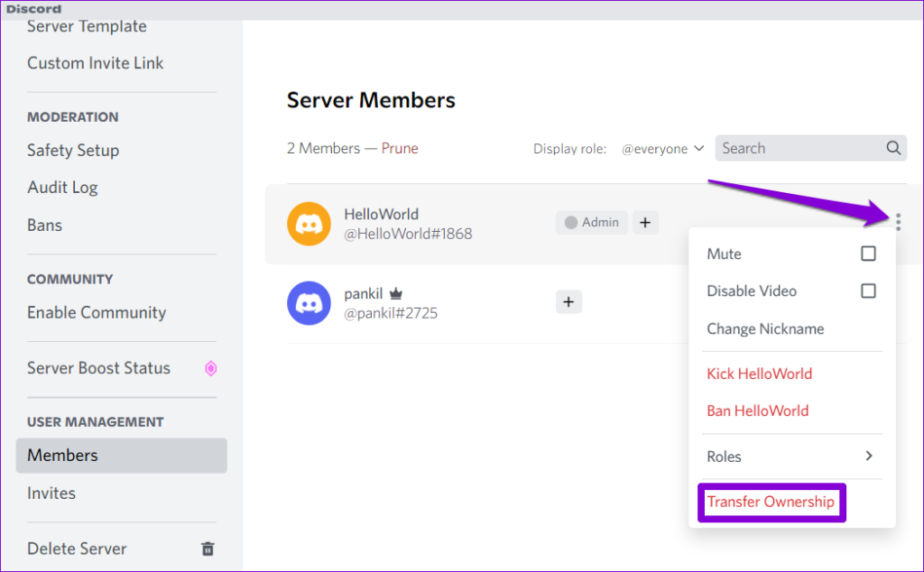
Task: Click the magnifying glass search icon
Action: [892, 147]
